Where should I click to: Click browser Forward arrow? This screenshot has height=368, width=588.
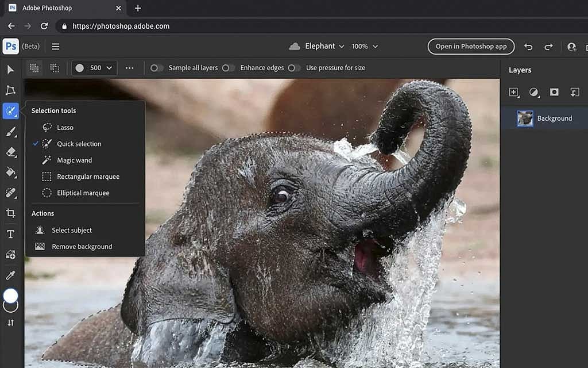[x=28, y=26]
